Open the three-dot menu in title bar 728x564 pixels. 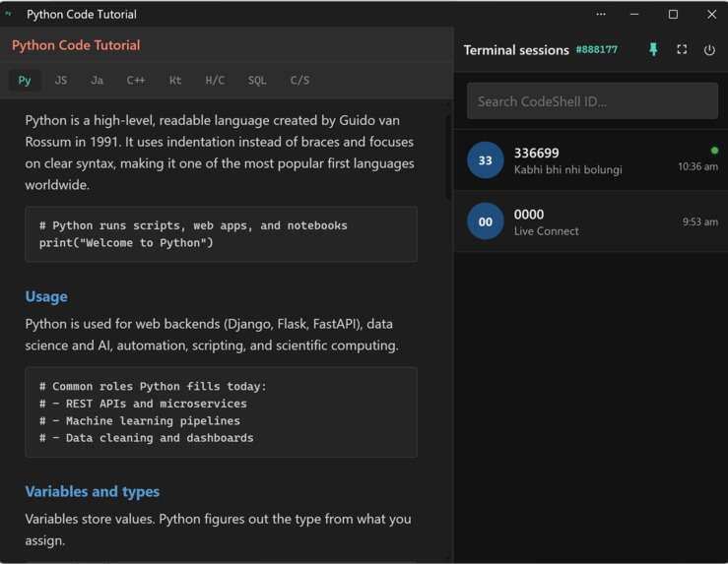click(x=601, y=15)
